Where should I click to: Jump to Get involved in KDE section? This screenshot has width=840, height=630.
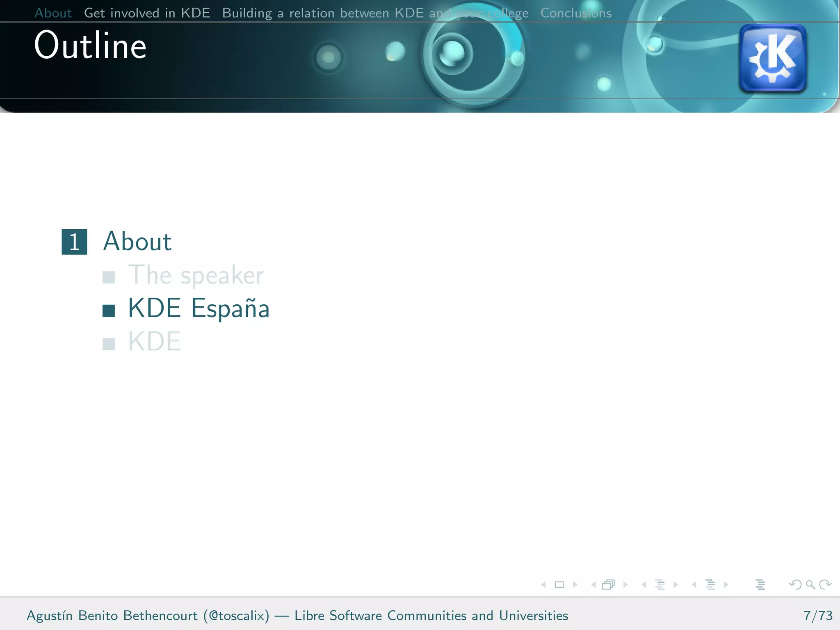pyautogui.click(x=147, y=13)
